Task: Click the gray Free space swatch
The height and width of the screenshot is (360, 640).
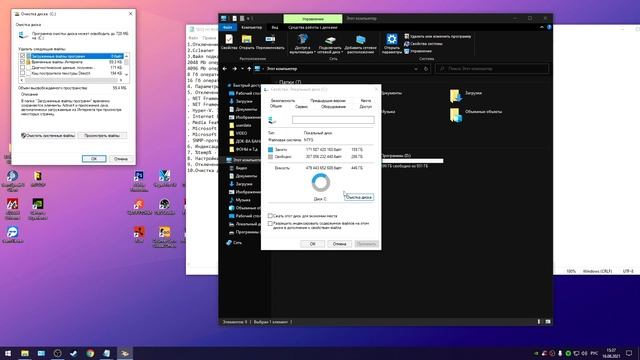Action: 270,157
